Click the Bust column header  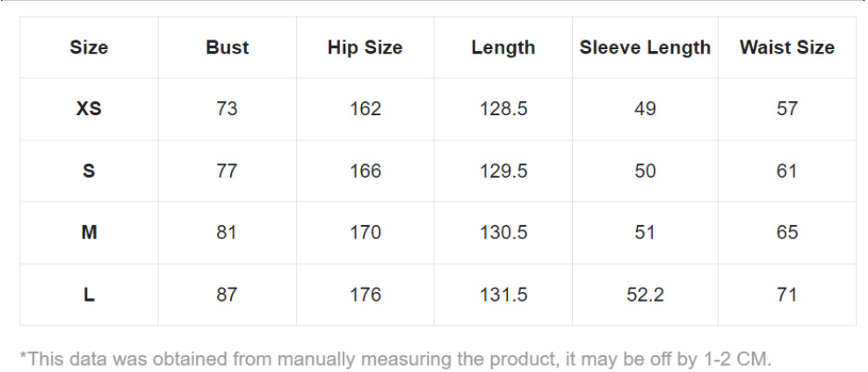tap(228, 47)
